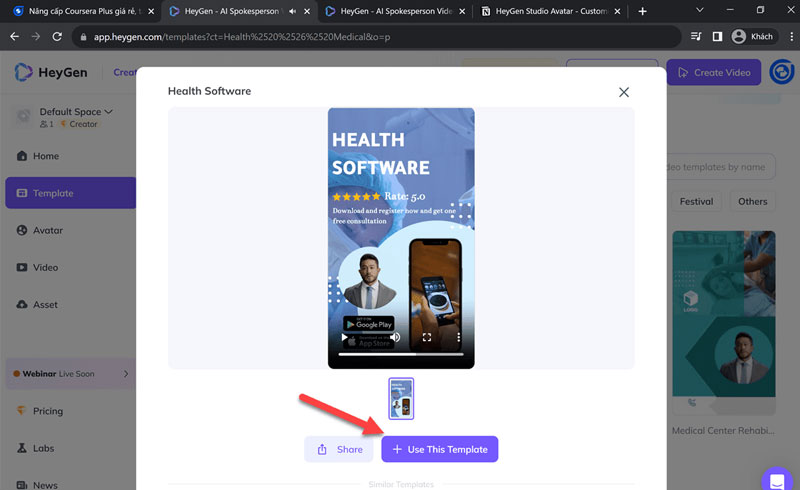Open Home in the sidebar
The height and width of the screenshot is (490, 800).
point(46,156)
